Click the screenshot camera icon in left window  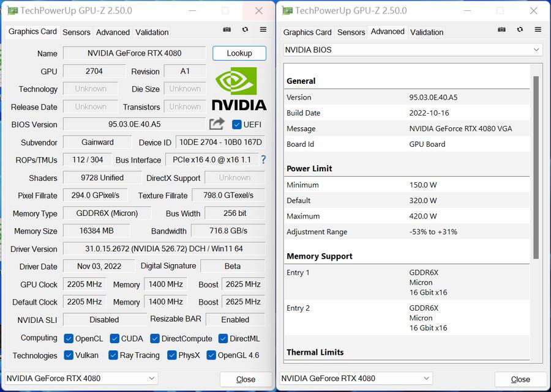point(227,29)
